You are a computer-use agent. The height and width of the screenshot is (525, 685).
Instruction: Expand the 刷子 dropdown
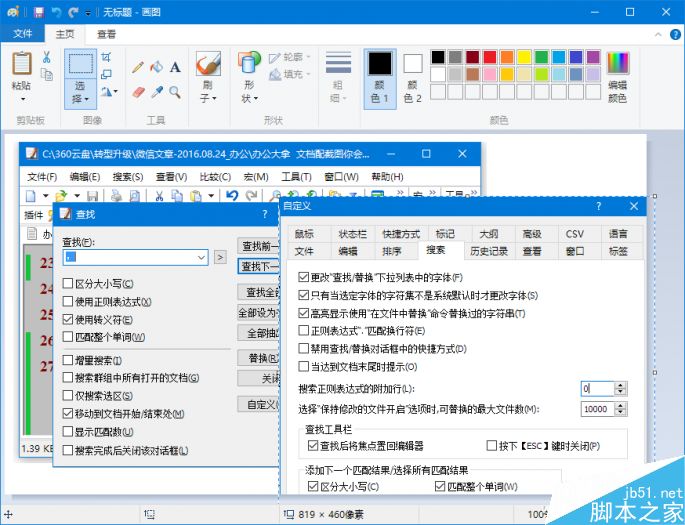pyautogui.click(x=214, y=99)
